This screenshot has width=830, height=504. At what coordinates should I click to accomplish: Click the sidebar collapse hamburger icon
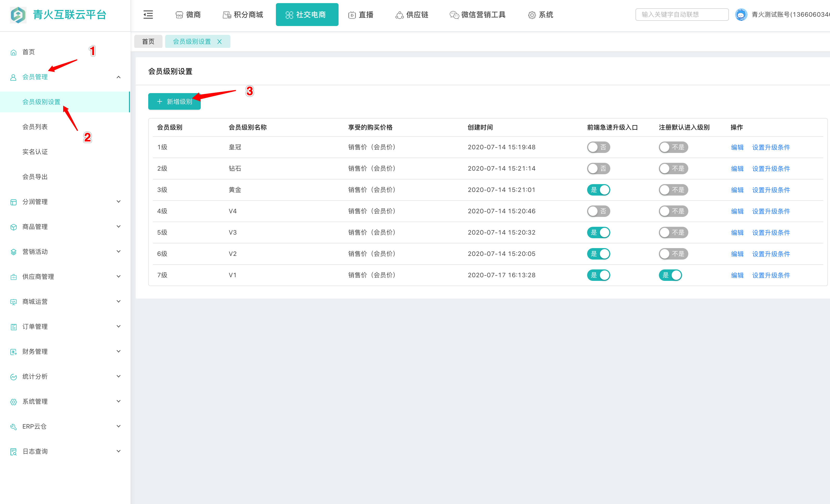(148, 15)
